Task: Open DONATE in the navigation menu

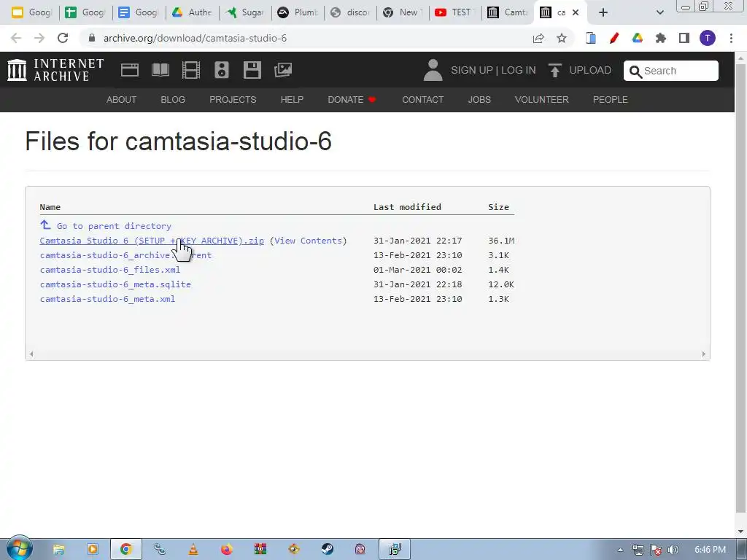Action: point(352,99)
